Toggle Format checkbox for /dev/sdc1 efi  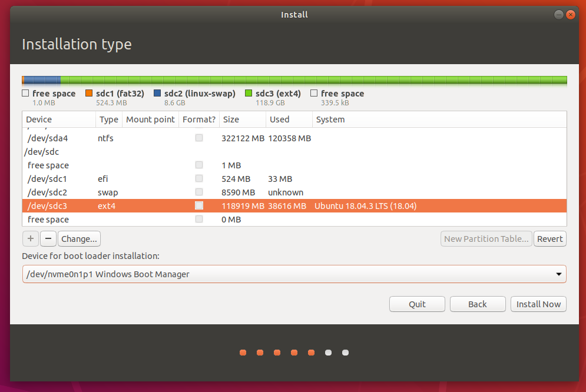199,179
